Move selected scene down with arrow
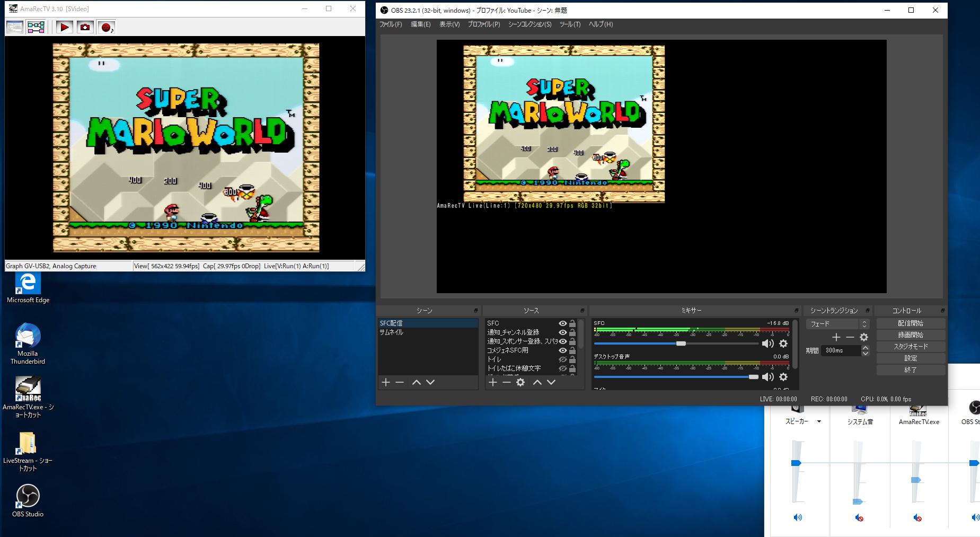This screenshot has width=980, height=537. pos(430,382)
